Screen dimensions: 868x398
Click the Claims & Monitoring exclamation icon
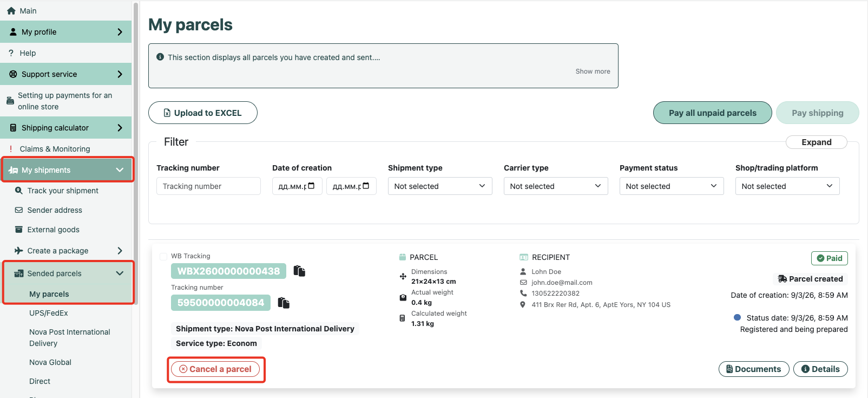click(x=11, y=149)
